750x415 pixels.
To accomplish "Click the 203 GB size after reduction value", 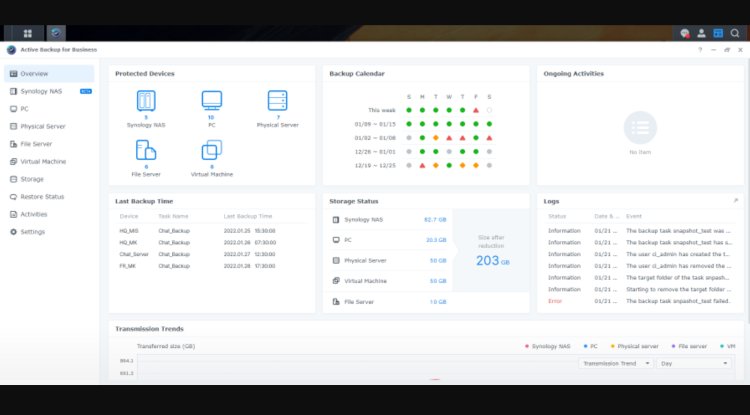I will coord(492,261).
